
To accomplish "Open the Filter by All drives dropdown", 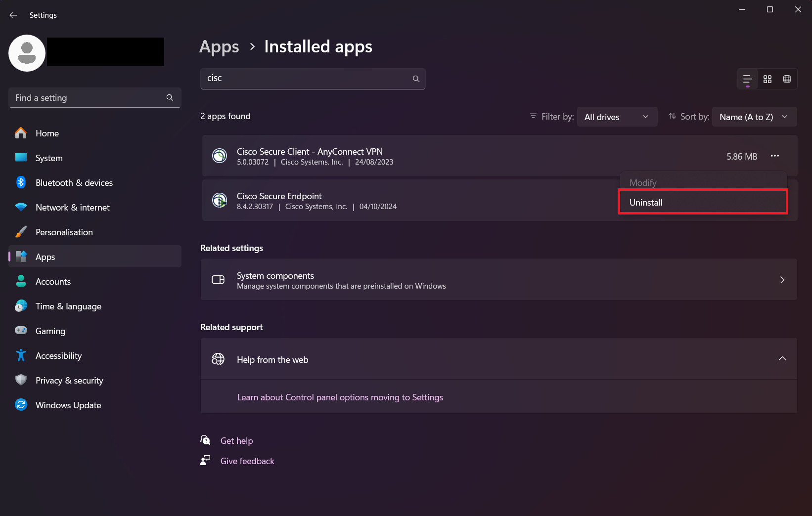I will 617,117.
